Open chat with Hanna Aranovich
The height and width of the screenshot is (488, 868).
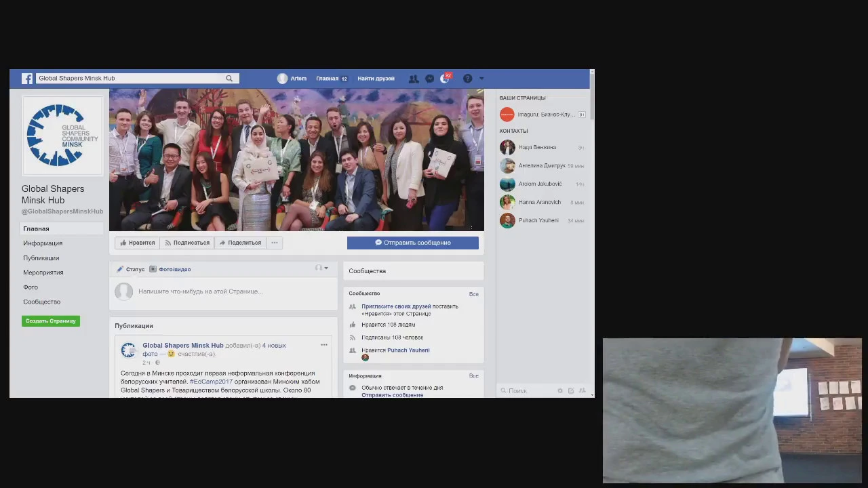pyautogui.click(x=542, y=203)
